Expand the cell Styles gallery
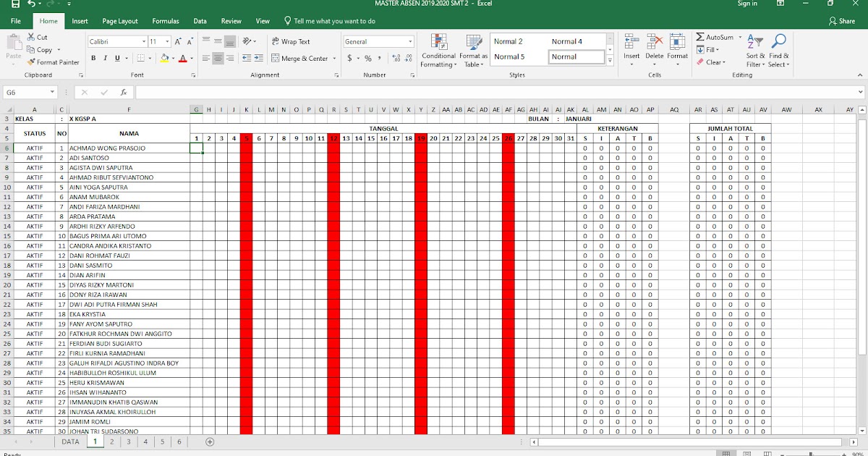Screen dimensions: 868x456 tap(610, 61)
